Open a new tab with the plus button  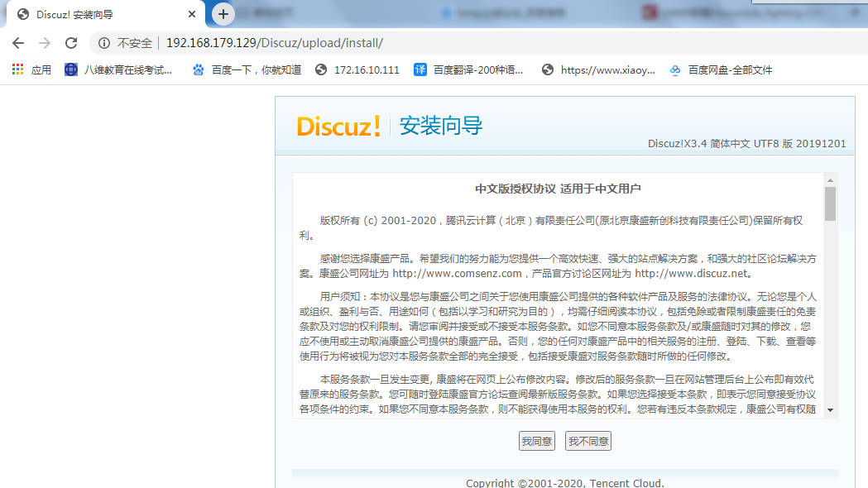click(x=223, y=13)
